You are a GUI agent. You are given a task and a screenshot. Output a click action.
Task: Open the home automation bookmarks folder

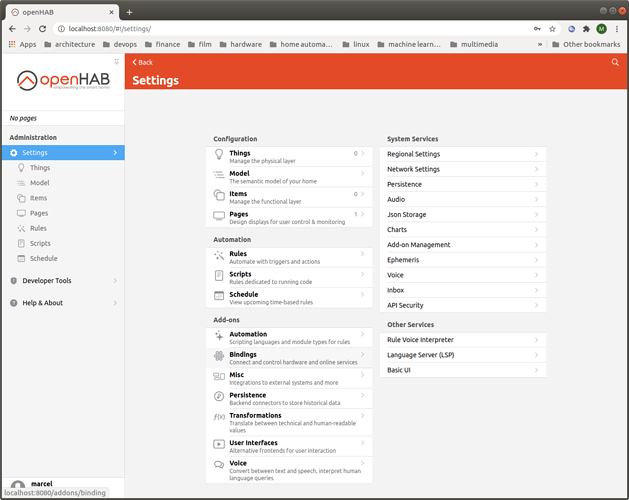pyautogui.click(x=301, y=44)
